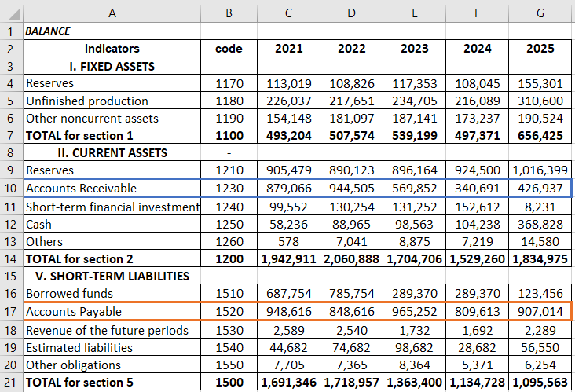Select the row 10 header number
The height and width of the screenshot is (392, 575).
tap(11, 189)
